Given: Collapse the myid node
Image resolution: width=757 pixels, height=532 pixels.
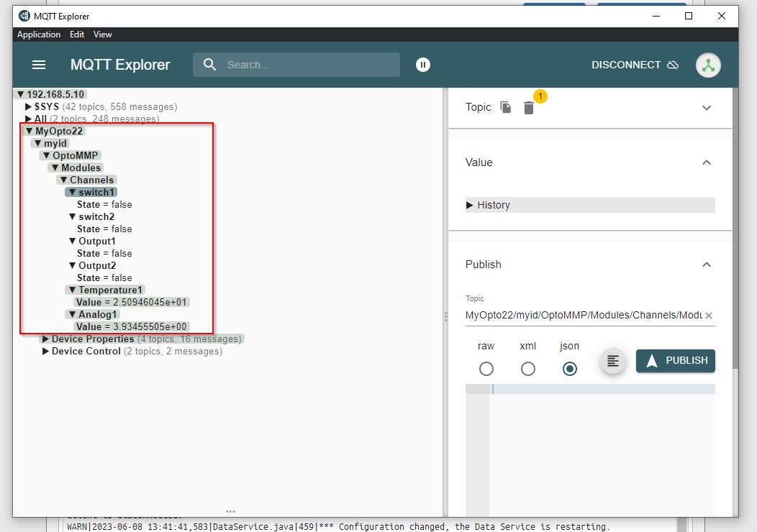Looking at the screenshot, I should point(37,143).
